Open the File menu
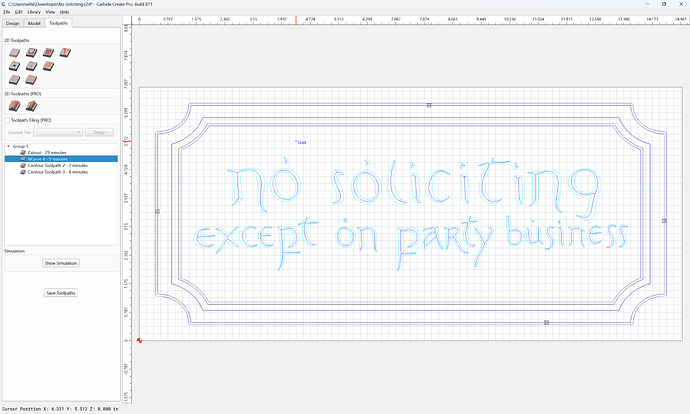690x414 pixels. click(7, 12)
